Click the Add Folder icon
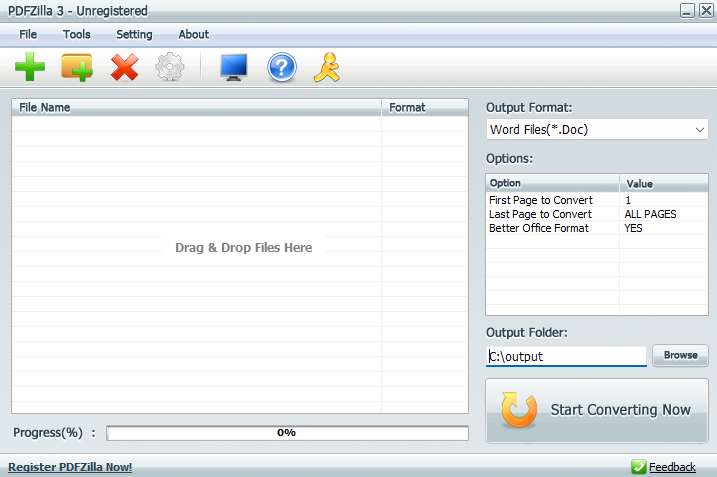Viewport: 717px width, 477px height. 77,67
